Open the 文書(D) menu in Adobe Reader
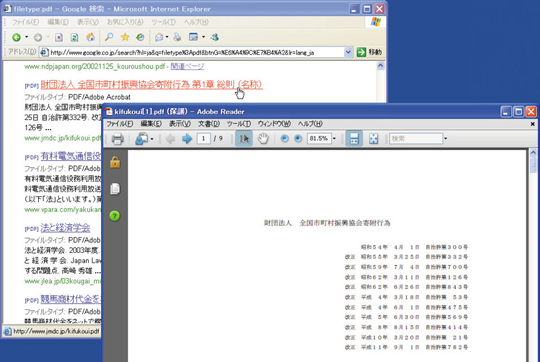Screen dimensions: 540x362 pos(209,124)
